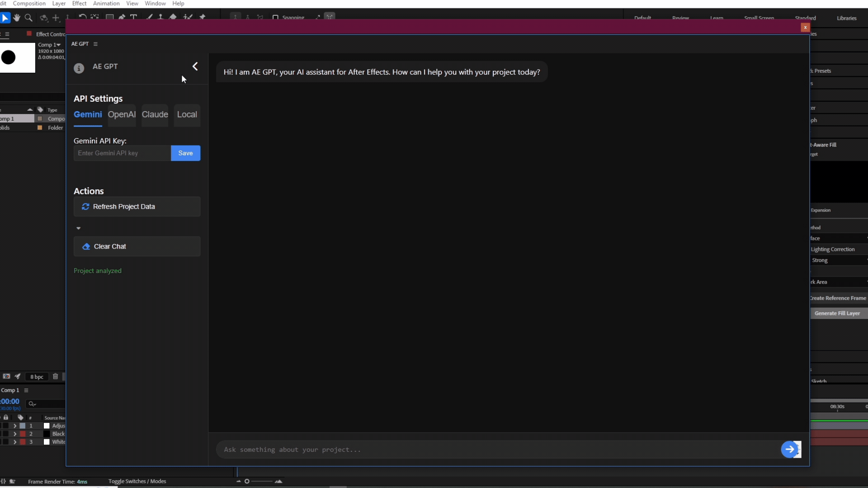This screenshot has width=868, height=488.
Task: Click the layer 2 red label color swatch
Action: (x=23, y=434)
